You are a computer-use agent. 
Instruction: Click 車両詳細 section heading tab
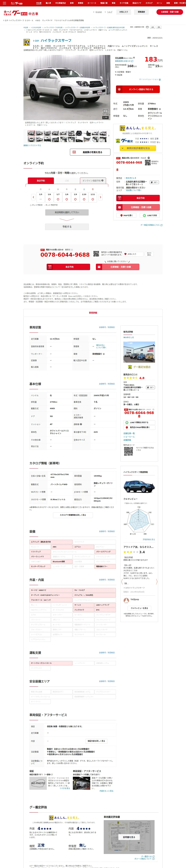point(93,313)
